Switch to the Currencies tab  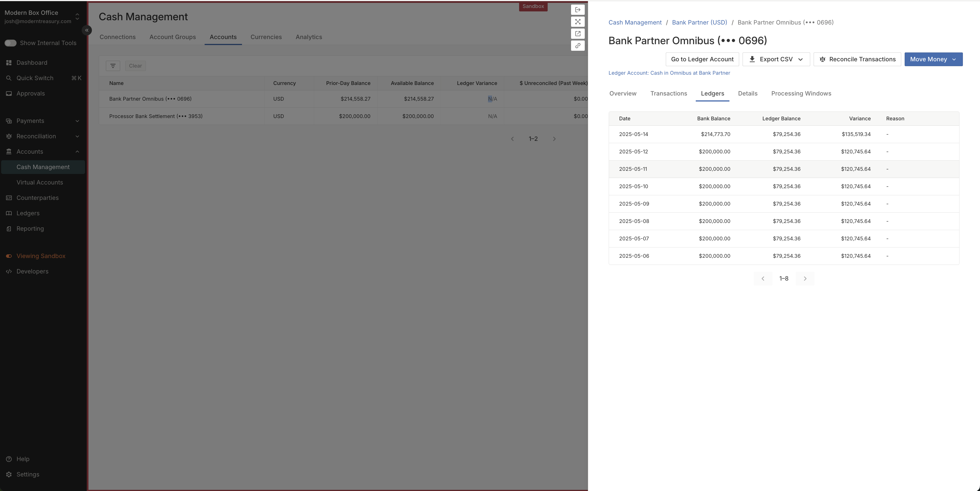pyautogui.click(x=266, y=37)
